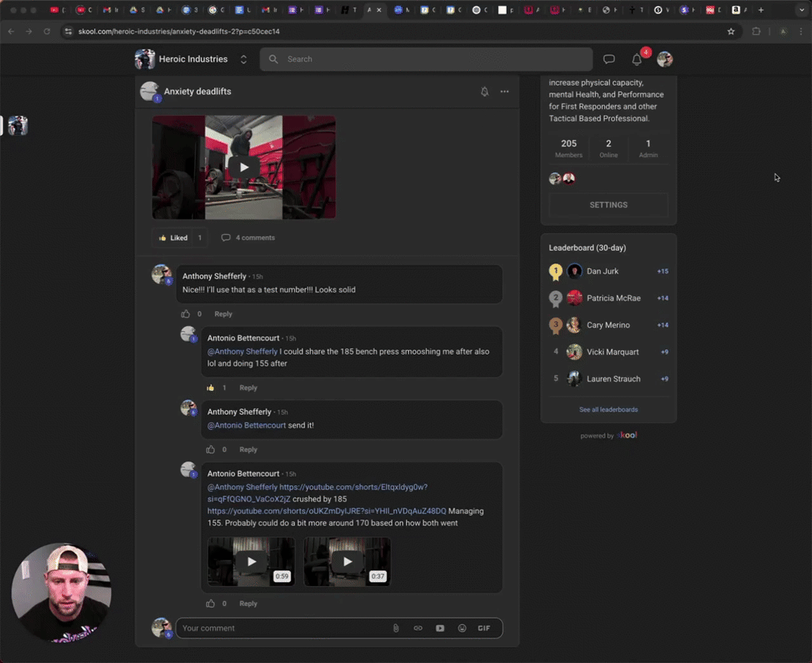
Task: Open the profile avatar in top header
Action: coord(665,59)
